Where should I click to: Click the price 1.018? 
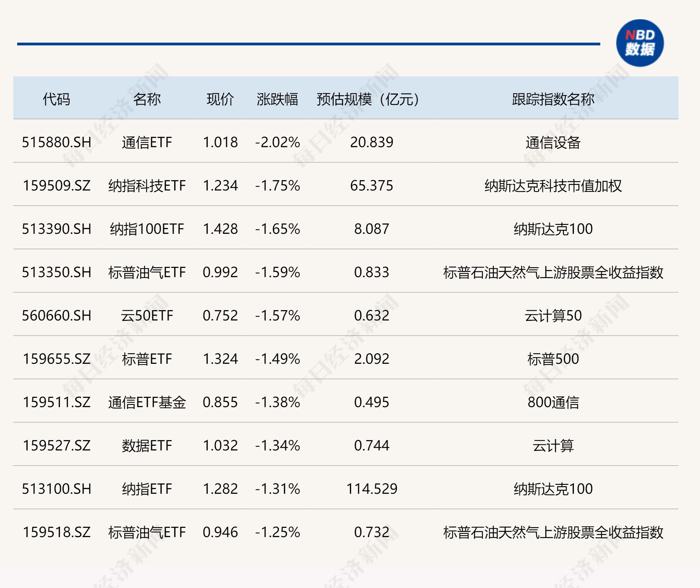tap(220, 142)
